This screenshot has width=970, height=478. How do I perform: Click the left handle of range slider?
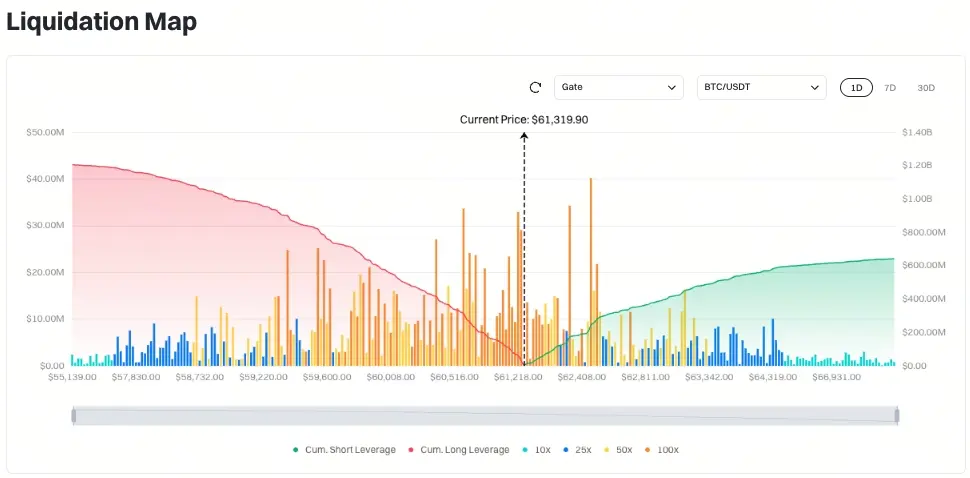click(x=74, y=416)
